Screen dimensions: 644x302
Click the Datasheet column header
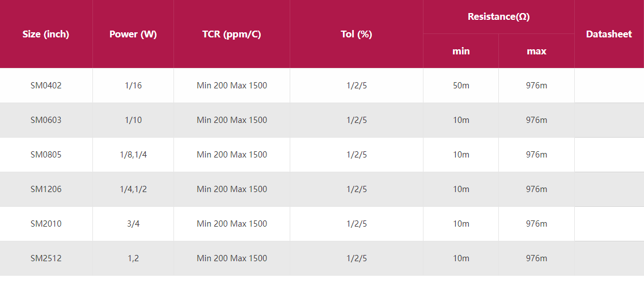pos(609,34)
